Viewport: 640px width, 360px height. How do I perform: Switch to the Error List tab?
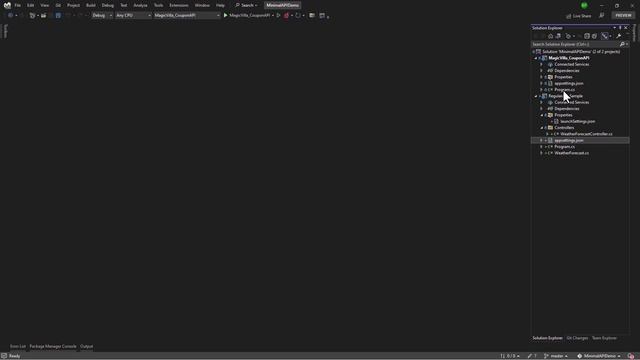[x=18, y=346]
